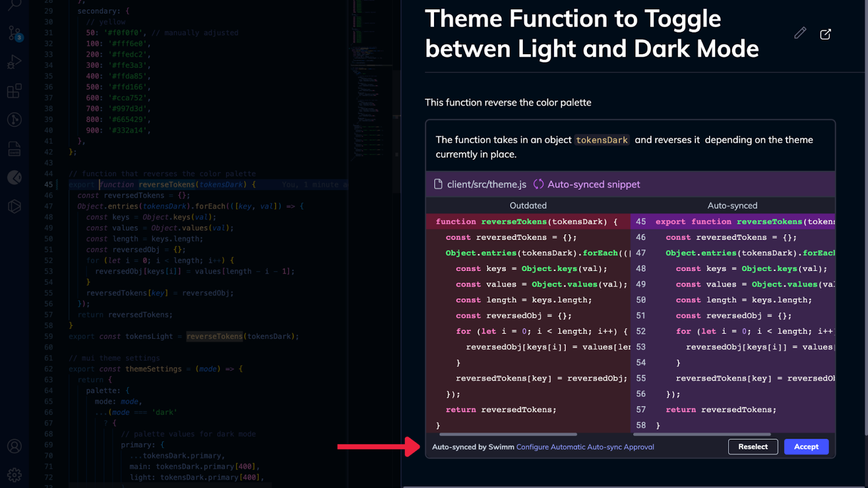This screenshot has height=488, width=868.
Task: Click the Reselect button
Action: tap(753, 447)
